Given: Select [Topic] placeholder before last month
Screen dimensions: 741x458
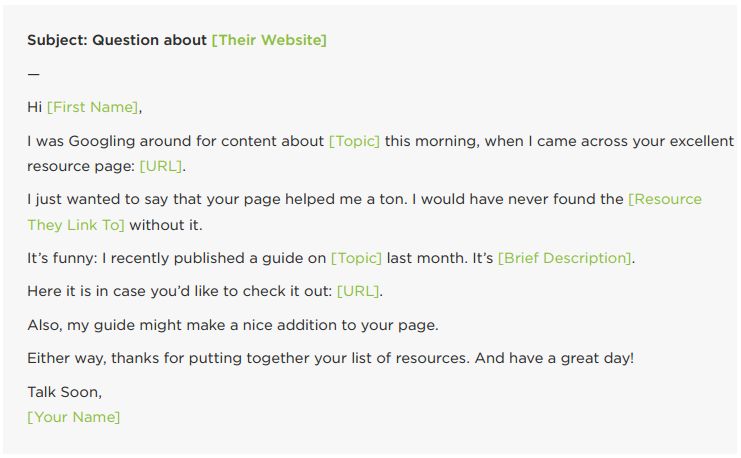Looking at the screenshot, I should tap(356, 258).
